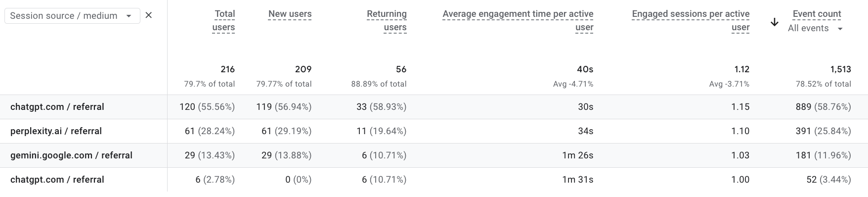Select the last chatgpt.com / referral row
Viewport: 868px width, 197px height.
(434, 180)
